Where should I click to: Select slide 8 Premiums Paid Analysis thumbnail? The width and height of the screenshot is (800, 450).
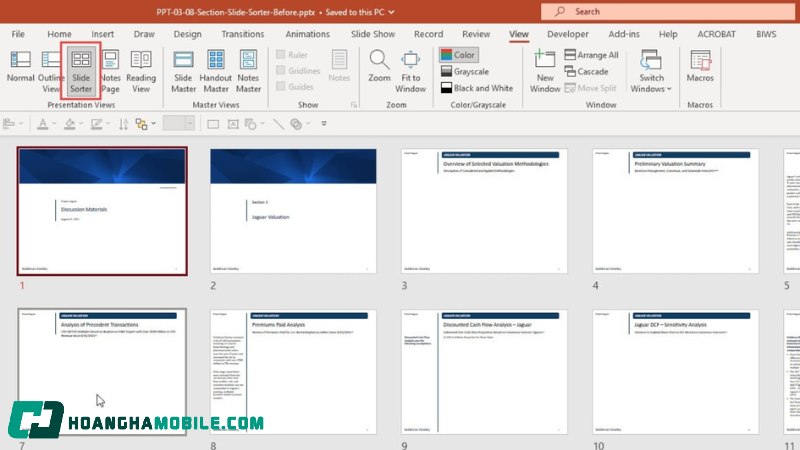293,372
